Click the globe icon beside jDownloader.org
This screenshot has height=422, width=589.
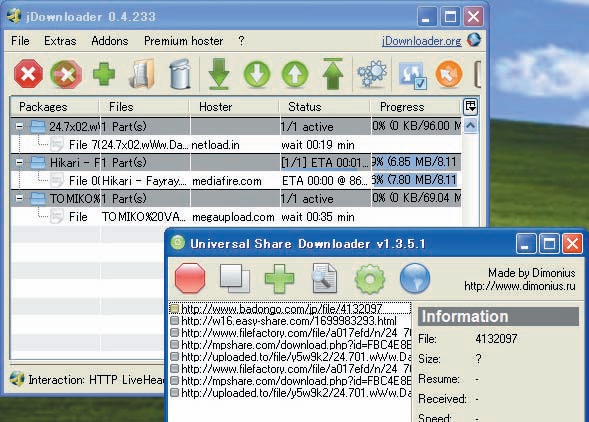tap(474, 40)
